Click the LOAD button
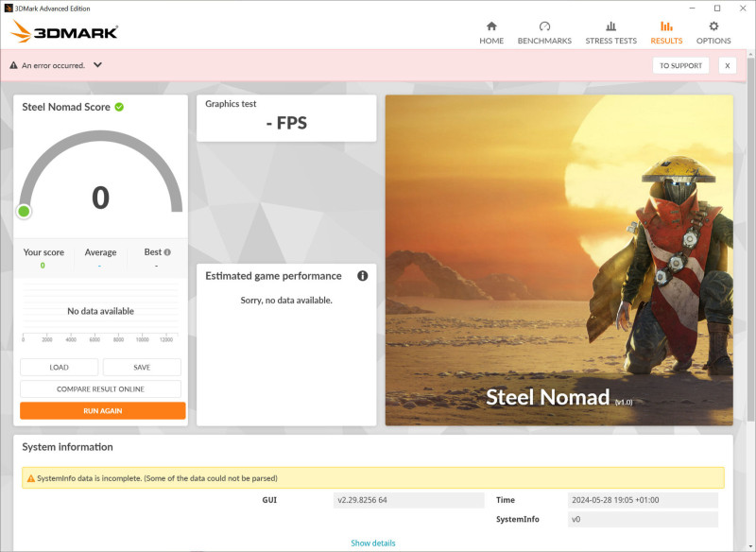 coord(59,367)
